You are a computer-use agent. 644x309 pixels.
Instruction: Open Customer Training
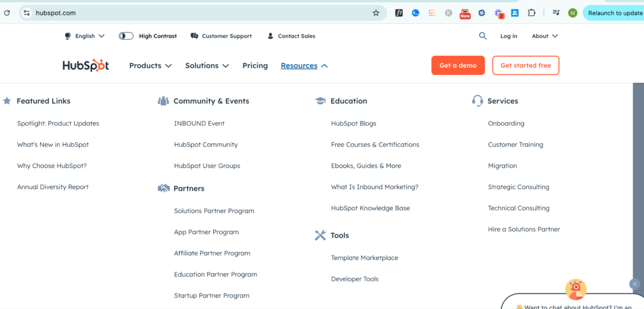click(516, 144)
